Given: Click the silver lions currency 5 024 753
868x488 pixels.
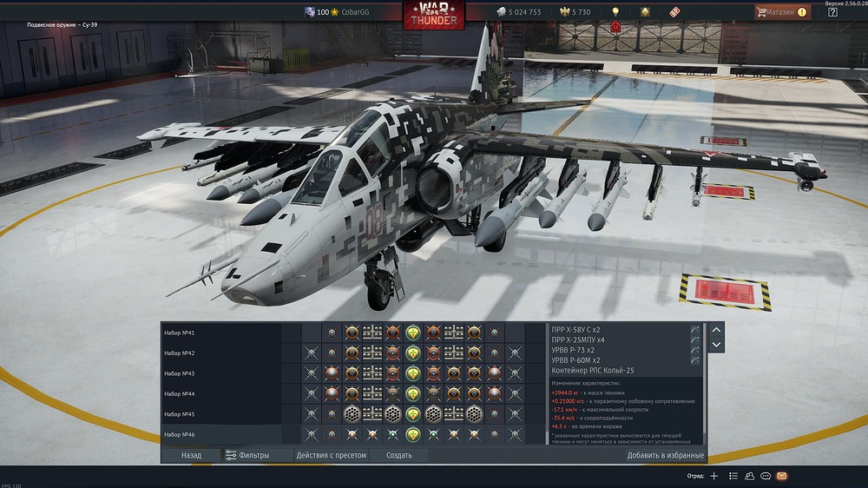Looking at the screenshot, I should pos(519,12).
